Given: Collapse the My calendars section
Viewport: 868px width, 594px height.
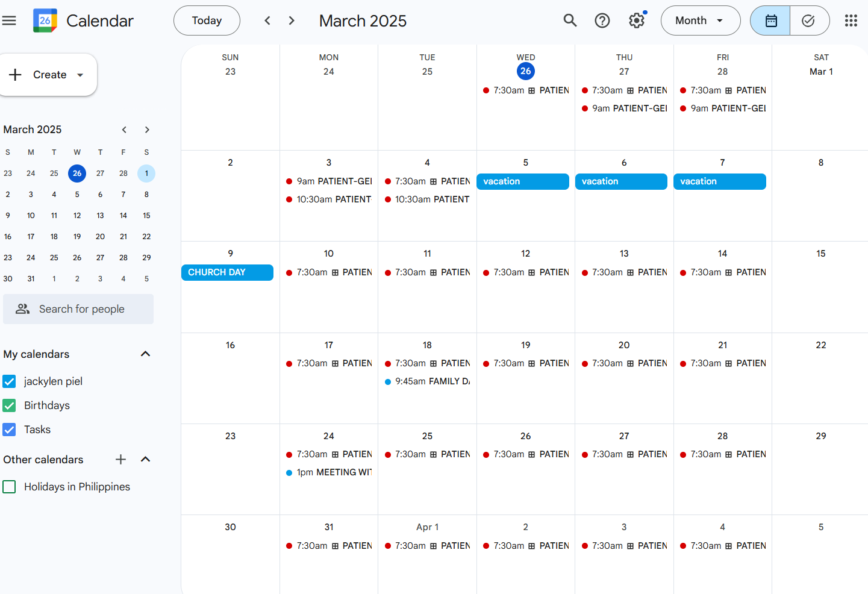Looking at the screenshot, I should click(x=145, y=354).
